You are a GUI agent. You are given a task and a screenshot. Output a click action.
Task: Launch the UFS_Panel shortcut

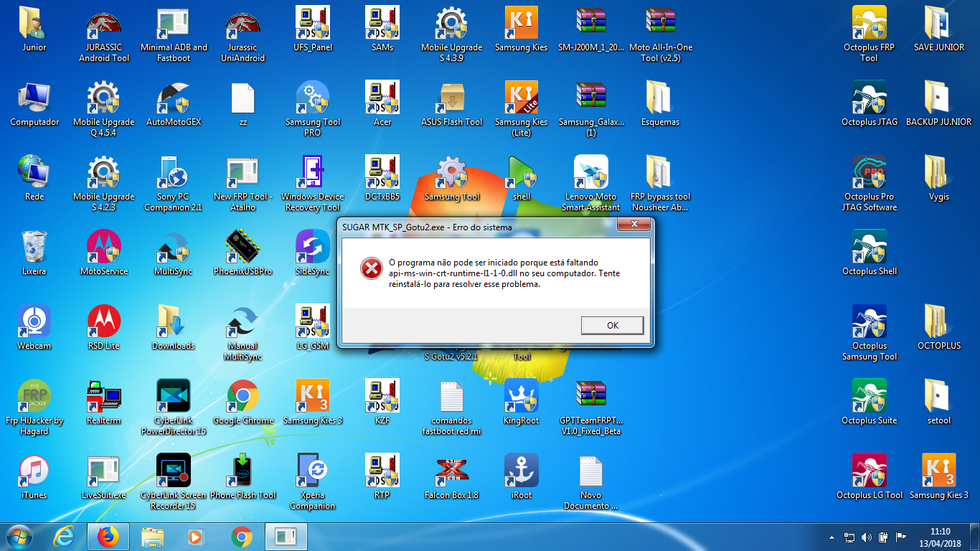click(x=313, y=29)
